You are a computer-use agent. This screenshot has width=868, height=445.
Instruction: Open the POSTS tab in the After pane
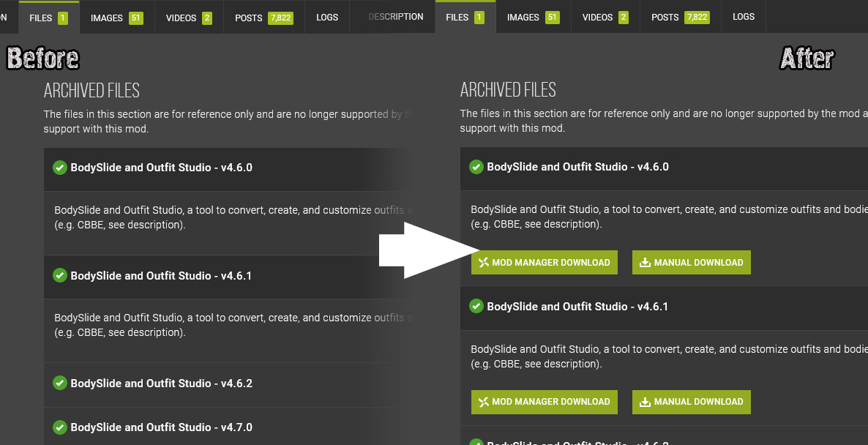tap(681, 17)
